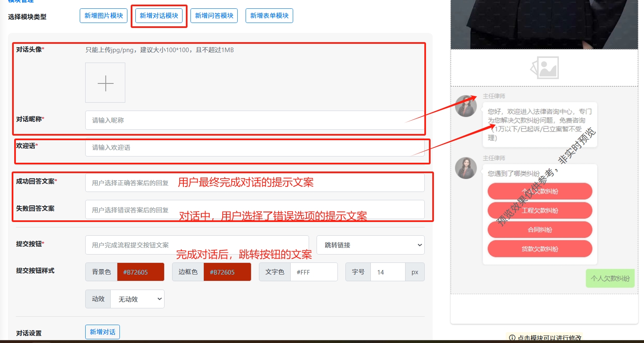This screenshot has height=343, width=644.
Task: Click the font size field showing 14
Action: point(388,272)
